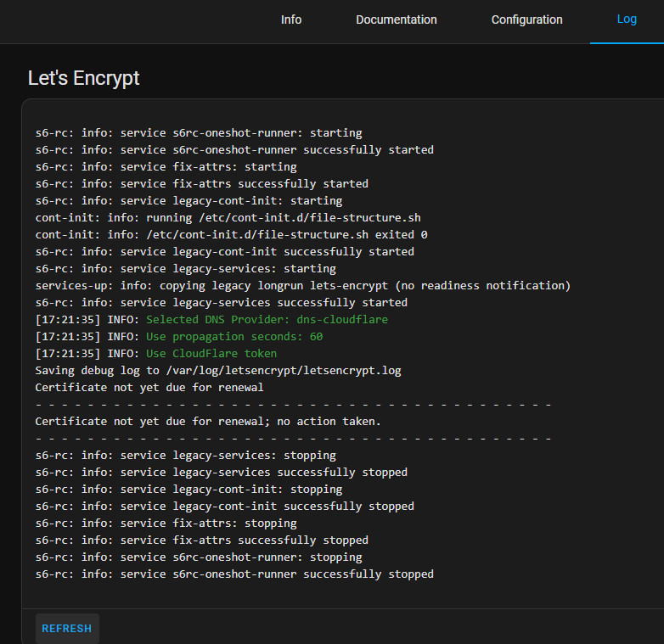Viewport: 664px width, 644px height.
Task: Click the 'Saving debug log' line
Action: click(x=217, y=371)
